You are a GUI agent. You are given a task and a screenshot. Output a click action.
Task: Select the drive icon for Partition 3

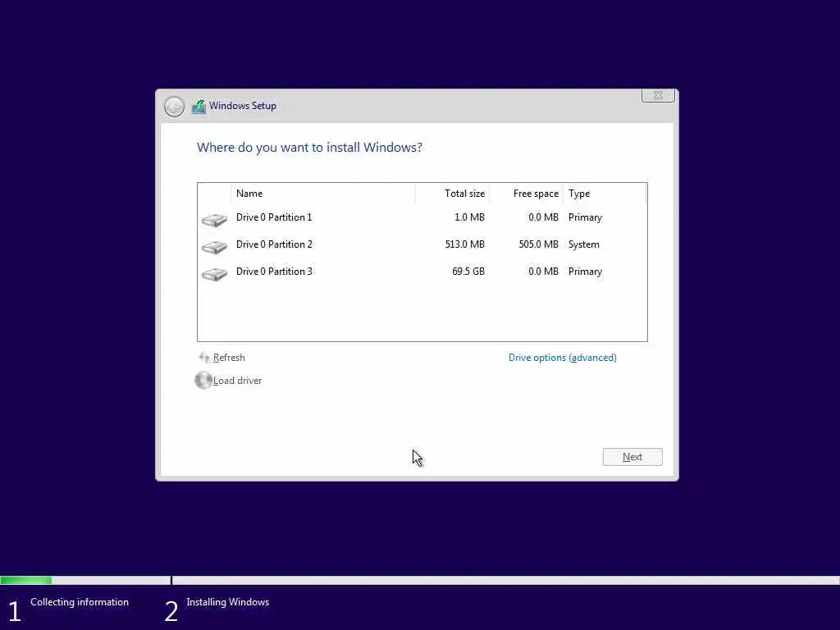pos(214,274)
